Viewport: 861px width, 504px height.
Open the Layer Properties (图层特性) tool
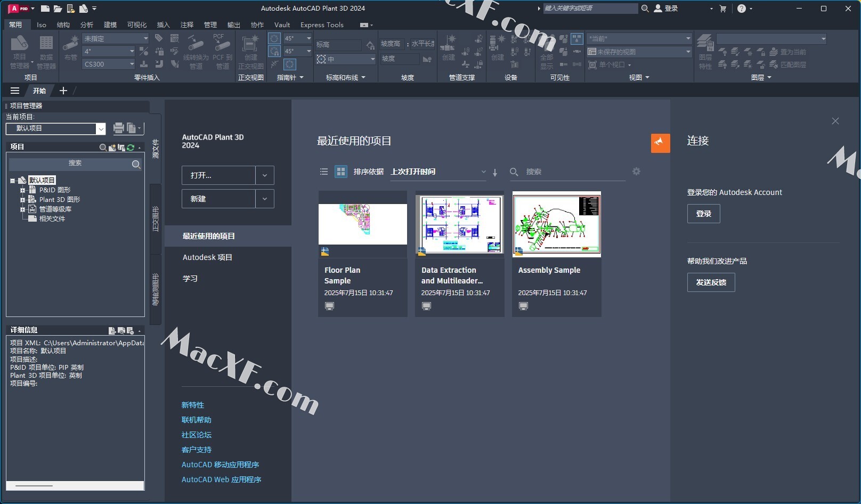705,52
